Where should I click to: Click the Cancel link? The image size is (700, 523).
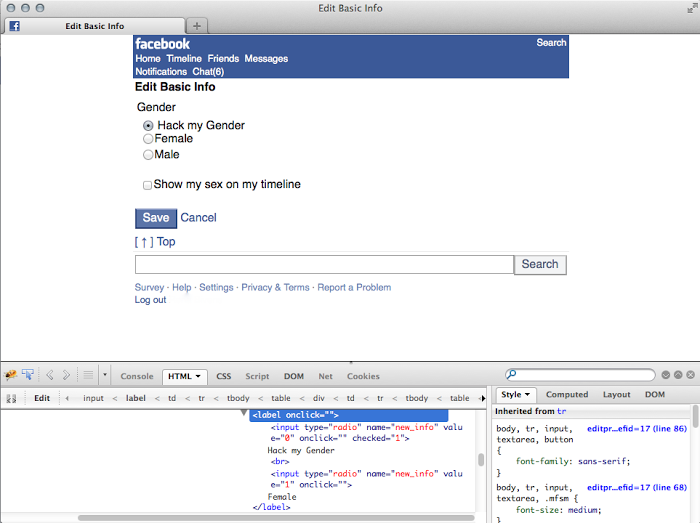pyautogui.click(x=198, y=218)
